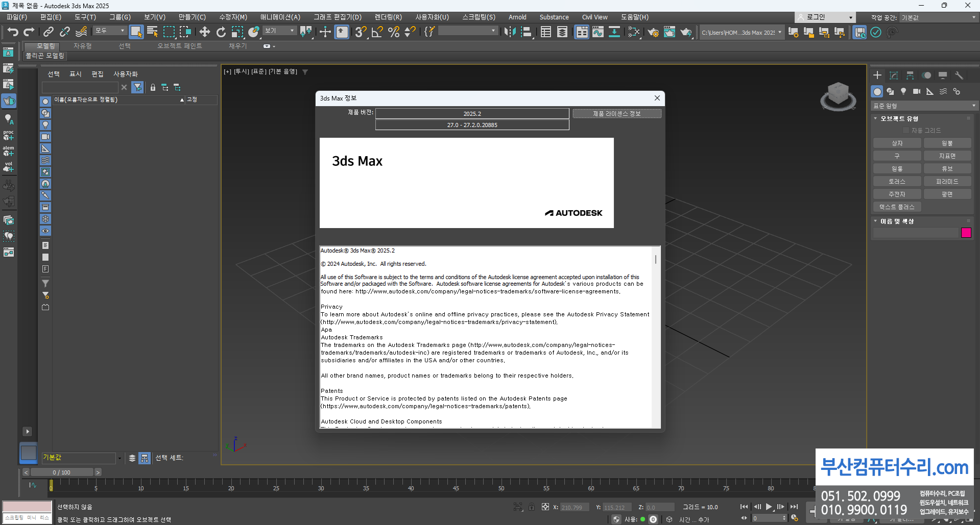Open the login (로그인) dropdown
This screenshot has height=525, width=980.
click(x=825, y=17)
